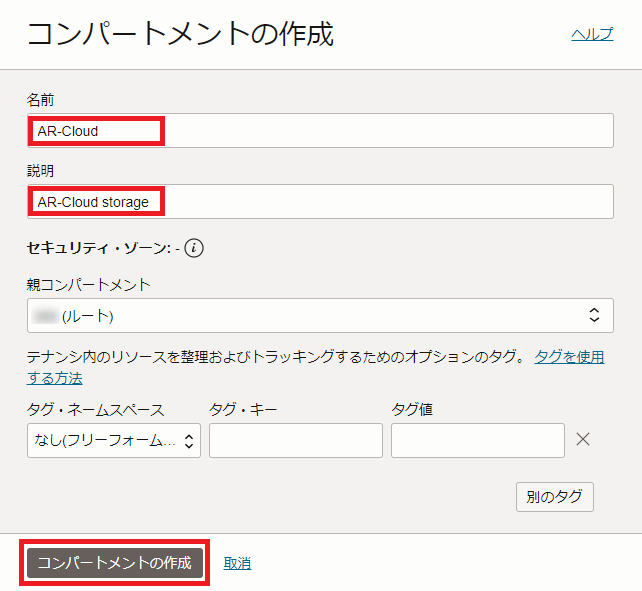Click the 取消 cancel link

coord(237,563)
